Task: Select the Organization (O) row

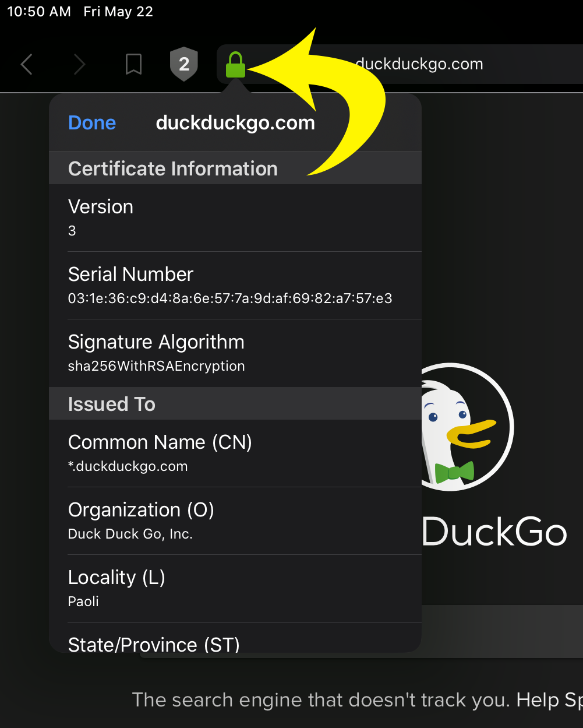Action: [235, 521]
